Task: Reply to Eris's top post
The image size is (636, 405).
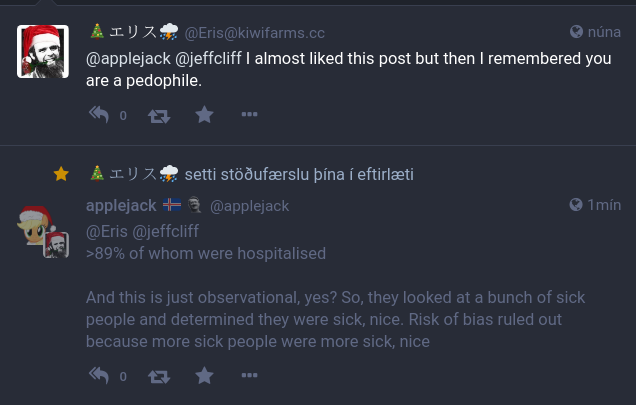Action: coord(98,114)
